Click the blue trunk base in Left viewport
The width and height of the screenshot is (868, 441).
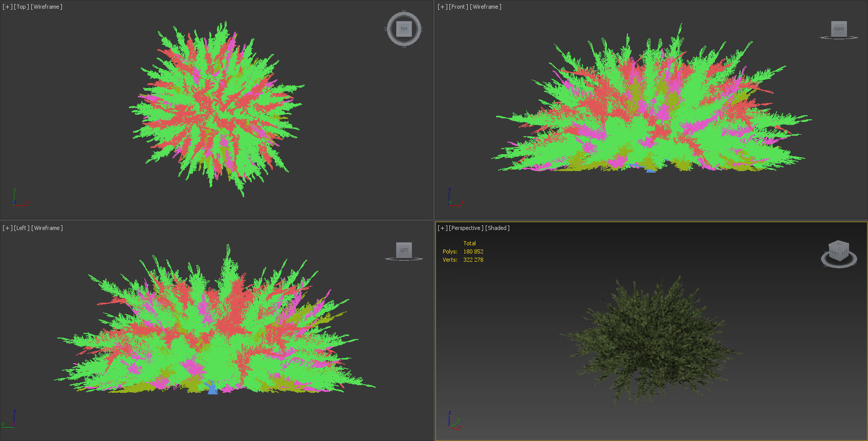(x=212, y=388)
